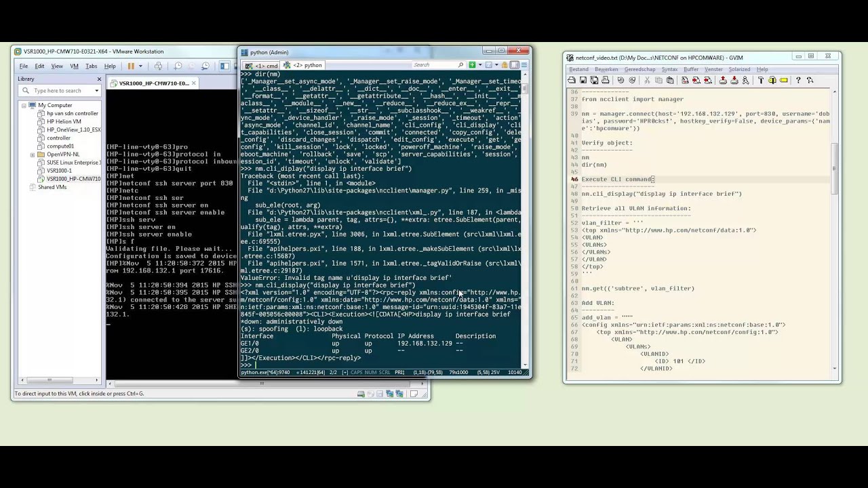Open the VMware View menu
Screen dimensions: 868x488
click(57, 66)
